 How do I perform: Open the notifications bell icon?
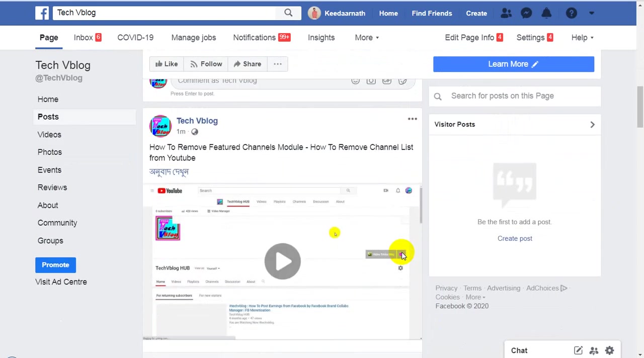(546, 13)
